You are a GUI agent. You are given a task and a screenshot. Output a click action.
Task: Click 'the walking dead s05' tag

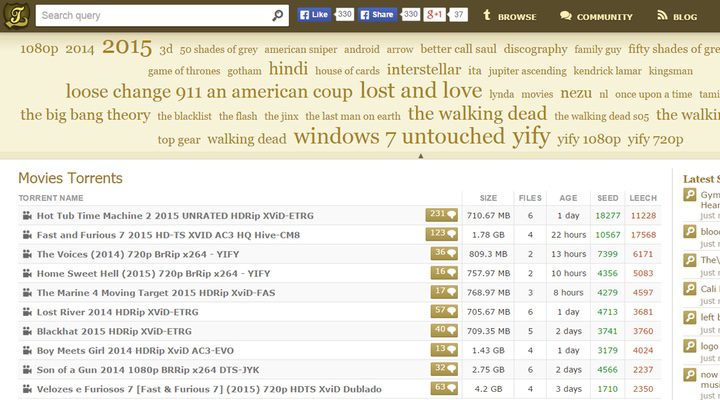point(602,116)
